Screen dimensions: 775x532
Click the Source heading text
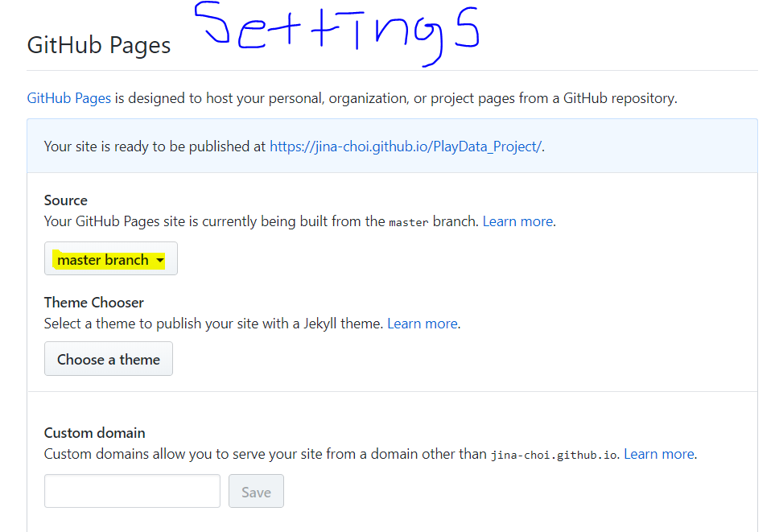66,200
